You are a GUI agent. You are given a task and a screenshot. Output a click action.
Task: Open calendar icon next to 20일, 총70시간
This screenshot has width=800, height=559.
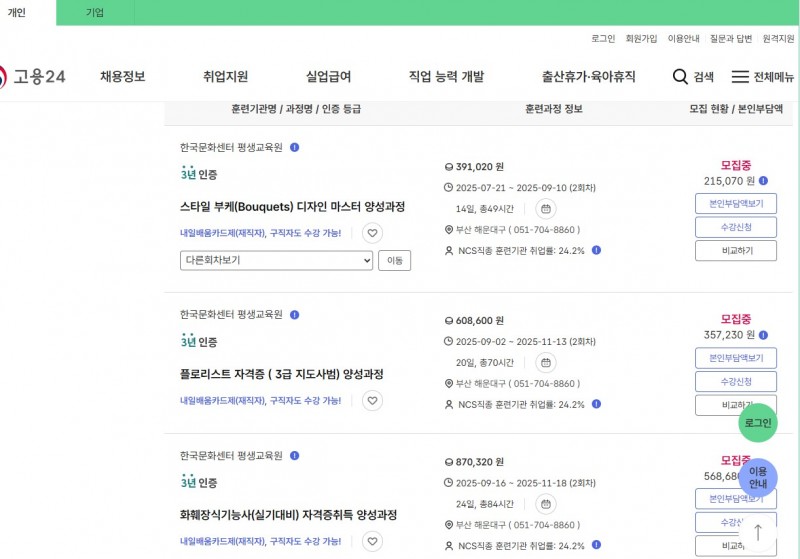(546, 363)
